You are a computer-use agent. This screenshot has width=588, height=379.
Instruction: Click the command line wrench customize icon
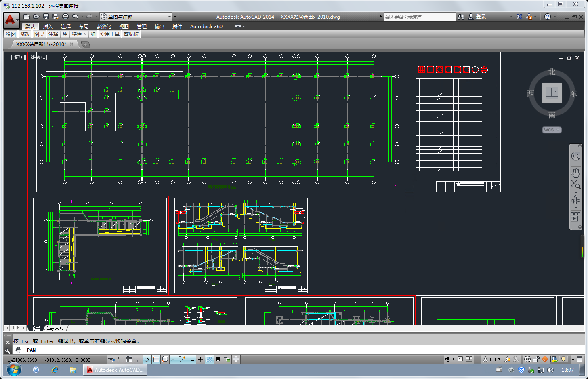click(x=8, y=351)
